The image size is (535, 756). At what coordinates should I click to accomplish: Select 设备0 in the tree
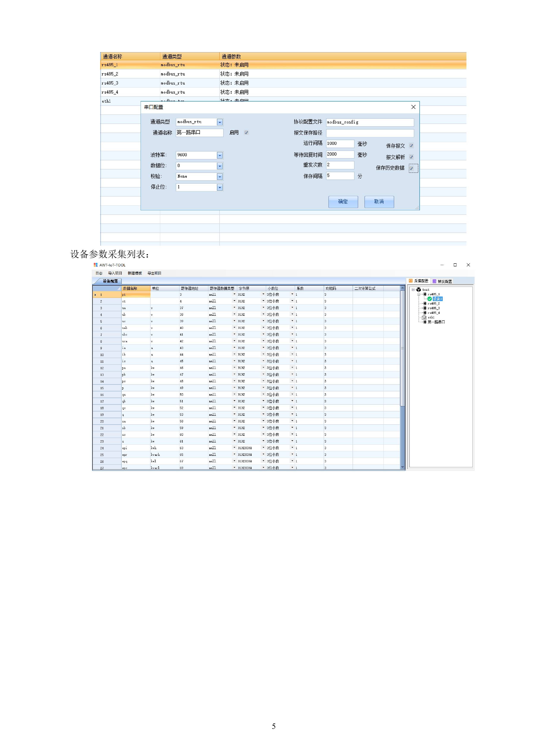click(438, 299)
